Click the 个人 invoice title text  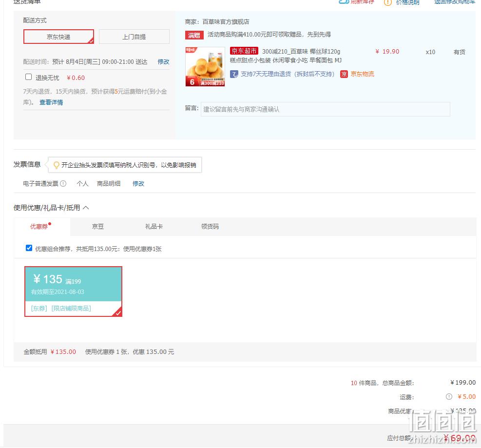point(82,183)
